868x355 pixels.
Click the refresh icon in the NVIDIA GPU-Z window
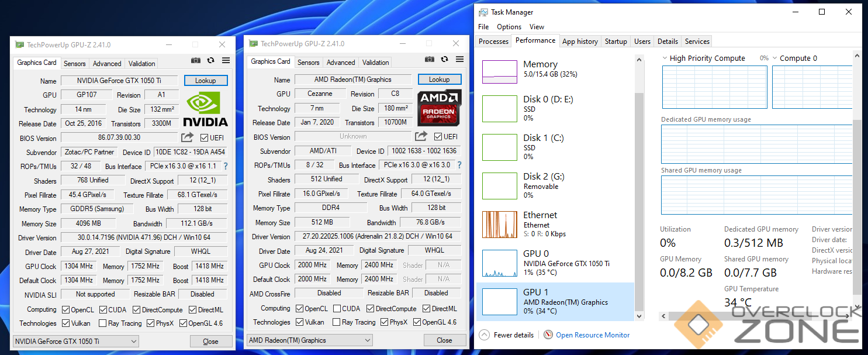210,60
